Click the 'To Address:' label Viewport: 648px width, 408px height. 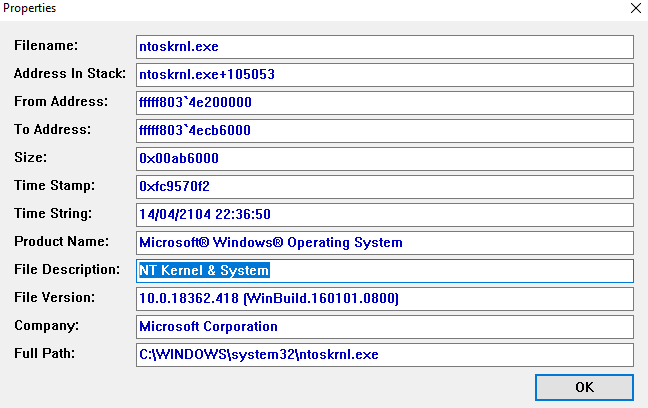pos(52,129)
